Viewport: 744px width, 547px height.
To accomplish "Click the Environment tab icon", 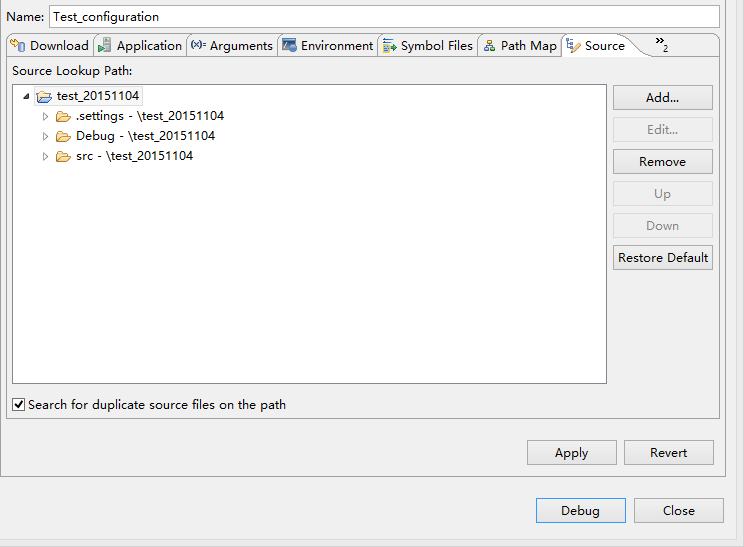I will click(289, 45).
